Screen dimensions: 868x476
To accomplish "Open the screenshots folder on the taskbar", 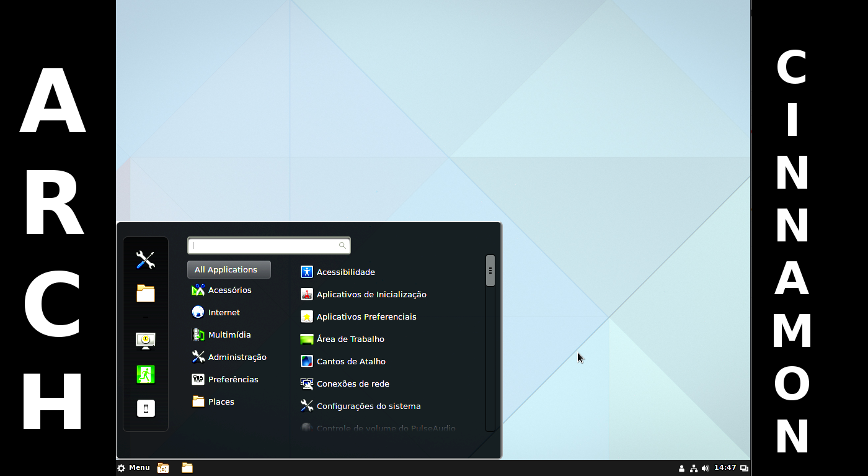I will (162, 467).
